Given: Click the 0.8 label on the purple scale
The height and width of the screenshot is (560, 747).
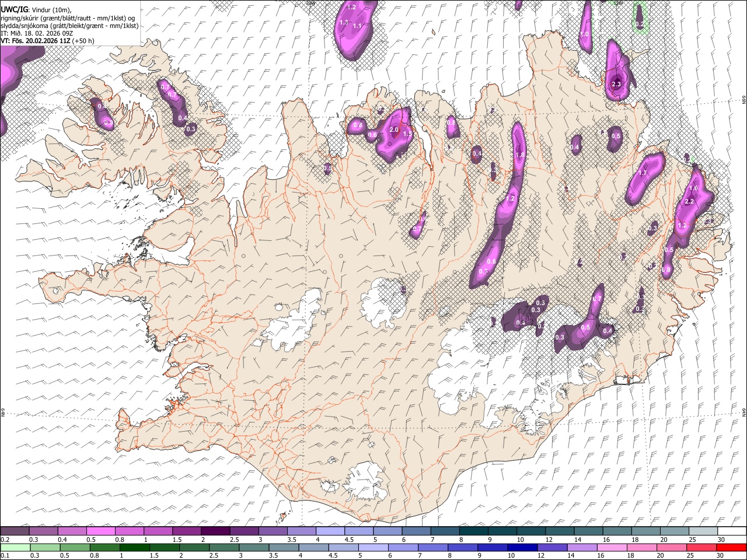Looking at the screenshot, I should point(120,540).
